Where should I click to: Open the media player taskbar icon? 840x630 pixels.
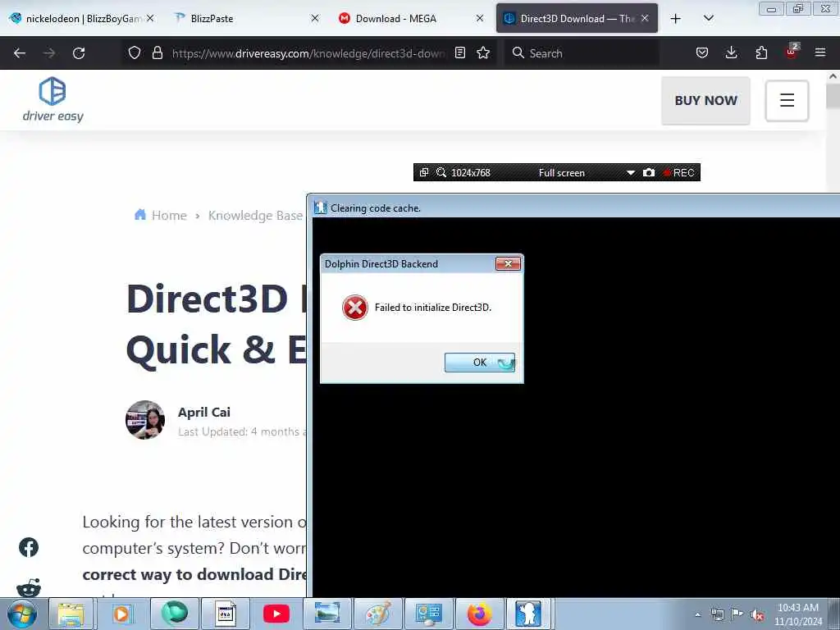tap(122, 614)
